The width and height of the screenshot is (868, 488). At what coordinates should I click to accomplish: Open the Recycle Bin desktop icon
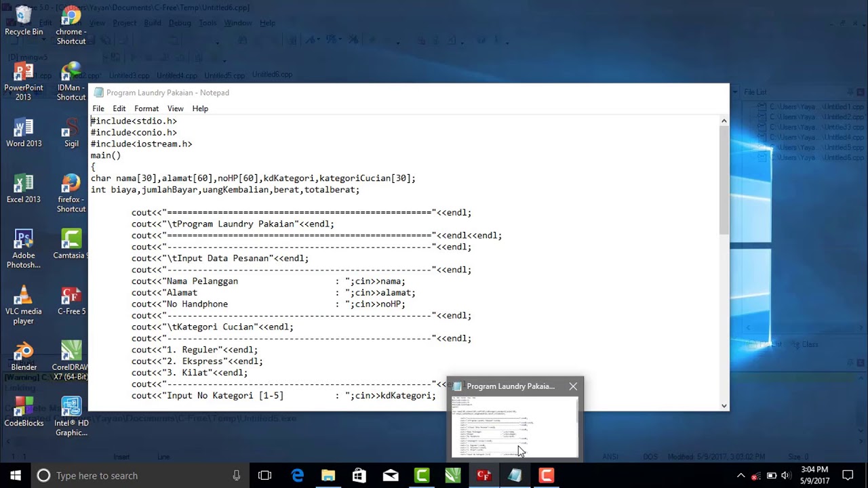click(23, 20)
